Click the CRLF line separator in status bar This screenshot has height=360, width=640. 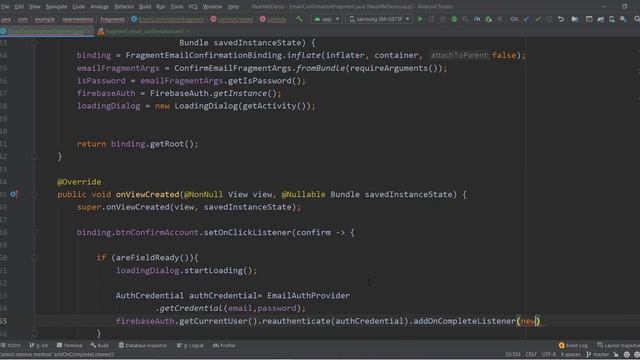point(531,354)
